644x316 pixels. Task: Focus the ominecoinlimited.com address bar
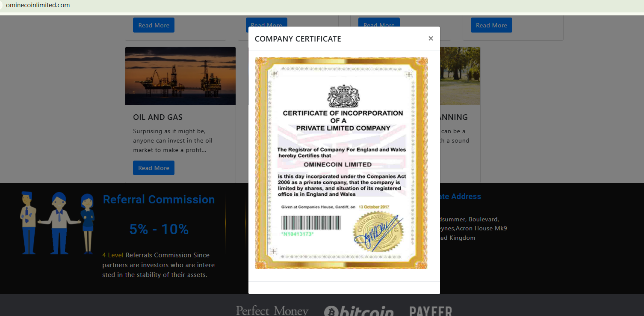(x=38, y=5)
